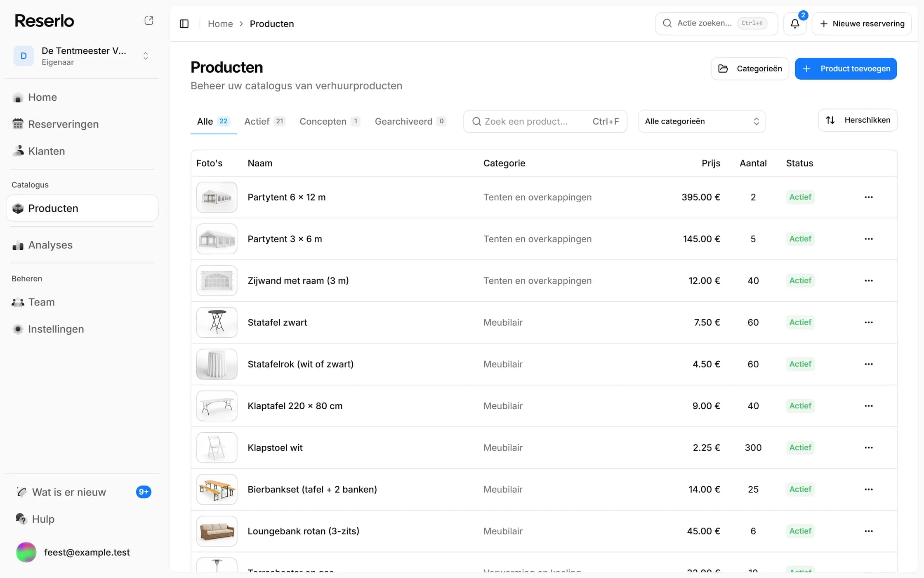Image resolution: width=924 pixels, height=578 pixels.
Task: Click the Statafelrok (wit of zwart) name
Action: (x=300, y=364)
